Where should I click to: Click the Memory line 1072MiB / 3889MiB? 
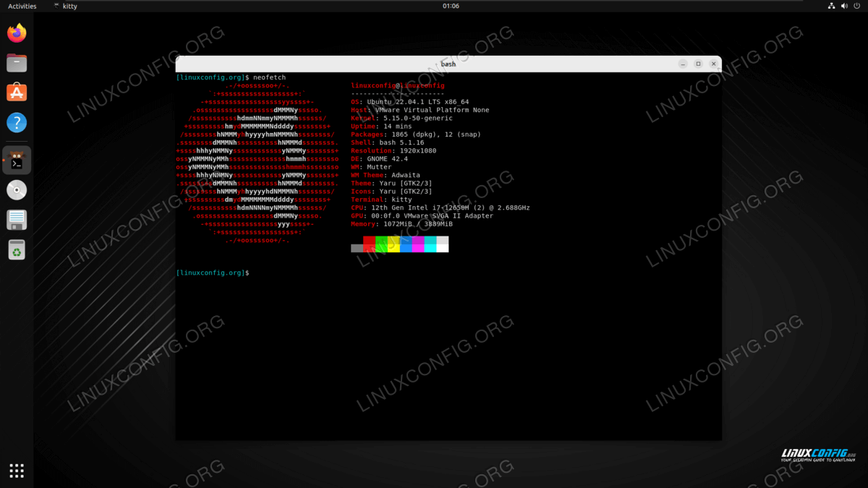[x=404, y=224]
